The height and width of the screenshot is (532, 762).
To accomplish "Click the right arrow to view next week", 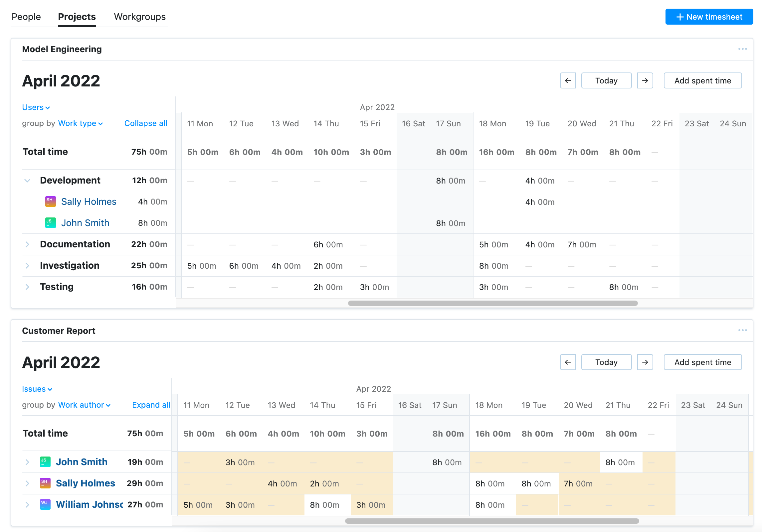I will (645, 80).
